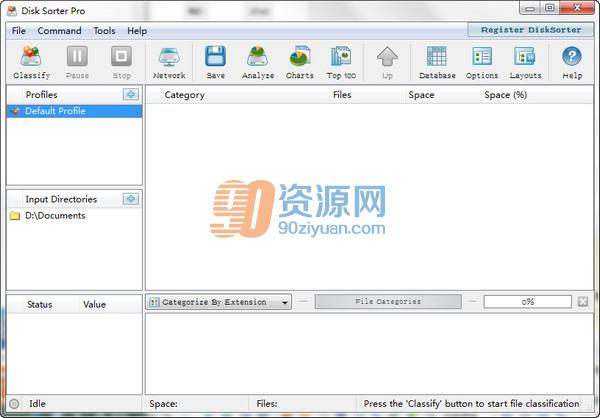Add a directory via the Input Directories plus icon
The image size is (600, 418).
131,199
